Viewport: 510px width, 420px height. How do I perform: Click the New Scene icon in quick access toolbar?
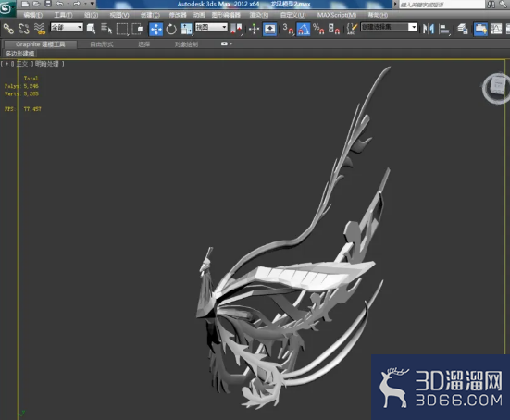coord(25,4)
